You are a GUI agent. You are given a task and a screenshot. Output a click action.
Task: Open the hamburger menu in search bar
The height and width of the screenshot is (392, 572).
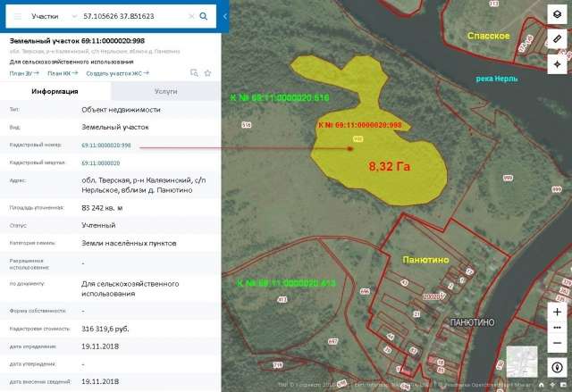pyautogui.click(x=18, y=16)
